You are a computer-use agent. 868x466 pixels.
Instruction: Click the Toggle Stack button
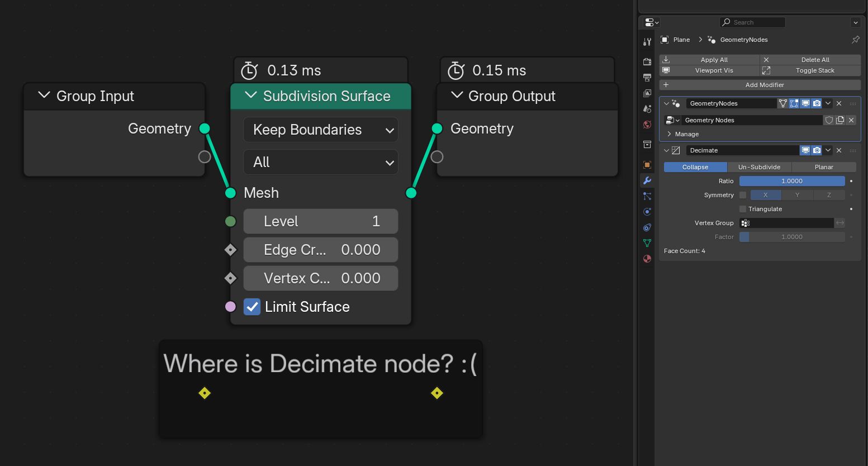[810, 70]
